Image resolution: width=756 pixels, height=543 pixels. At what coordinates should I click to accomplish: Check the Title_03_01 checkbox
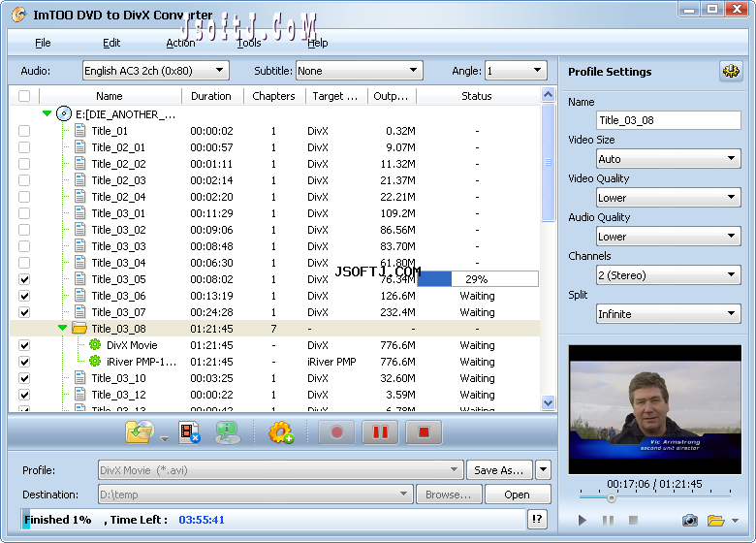[x=24, y=213]
